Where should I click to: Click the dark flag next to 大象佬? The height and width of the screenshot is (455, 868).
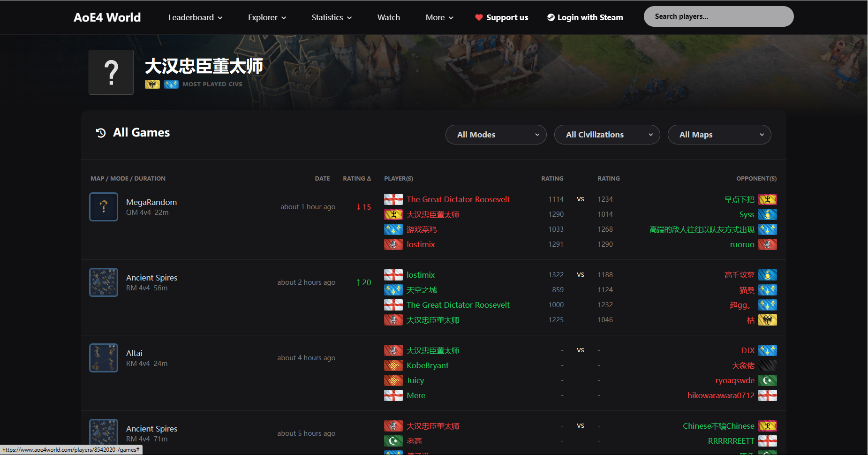tap(768, 365)
